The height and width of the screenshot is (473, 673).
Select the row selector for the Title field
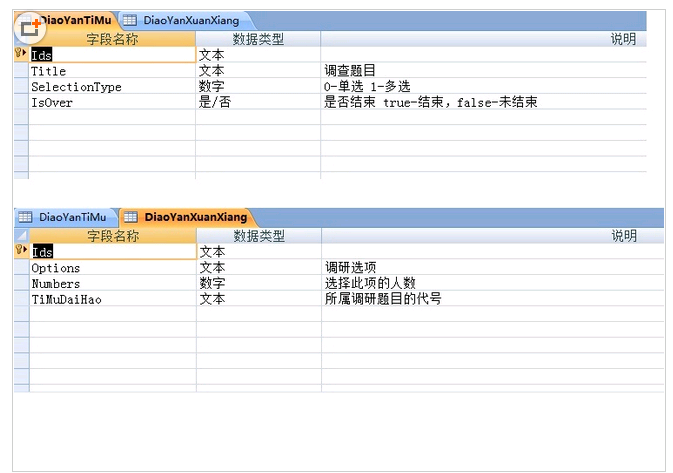[21, 71]
